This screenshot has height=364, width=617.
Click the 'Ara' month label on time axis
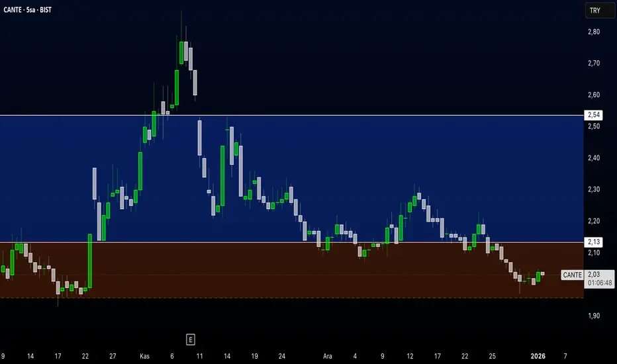click(328, 356)
